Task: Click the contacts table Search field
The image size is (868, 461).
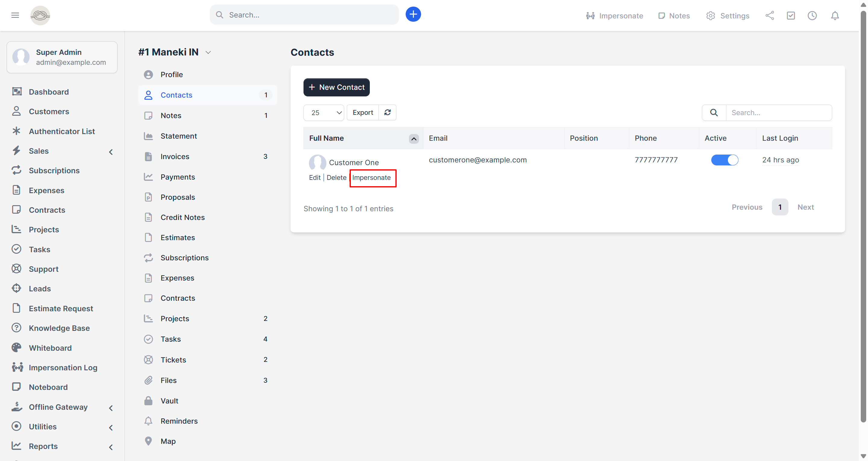Action: point(778,113)
